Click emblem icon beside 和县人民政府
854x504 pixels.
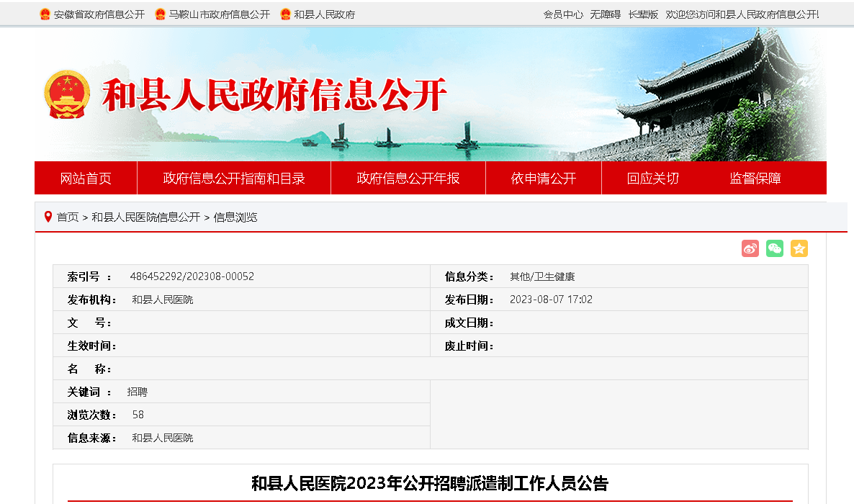point(285,14)
